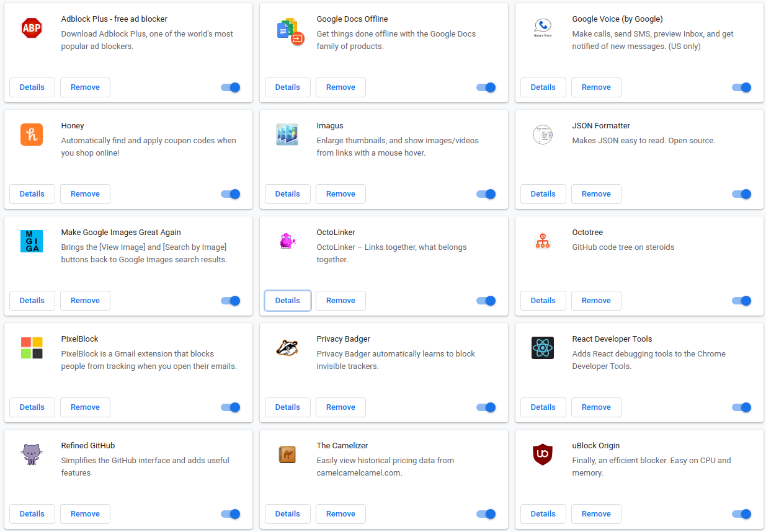Click the Octotree extension icon
766x532 pixels.
[x=543, y=241]
